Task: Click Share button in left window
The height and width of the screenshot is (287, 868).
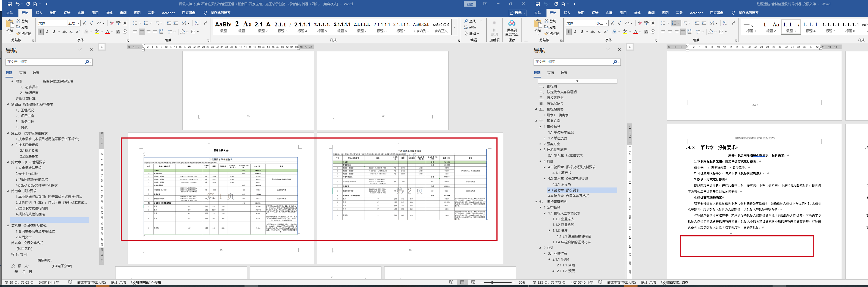Action: [517, 13]
